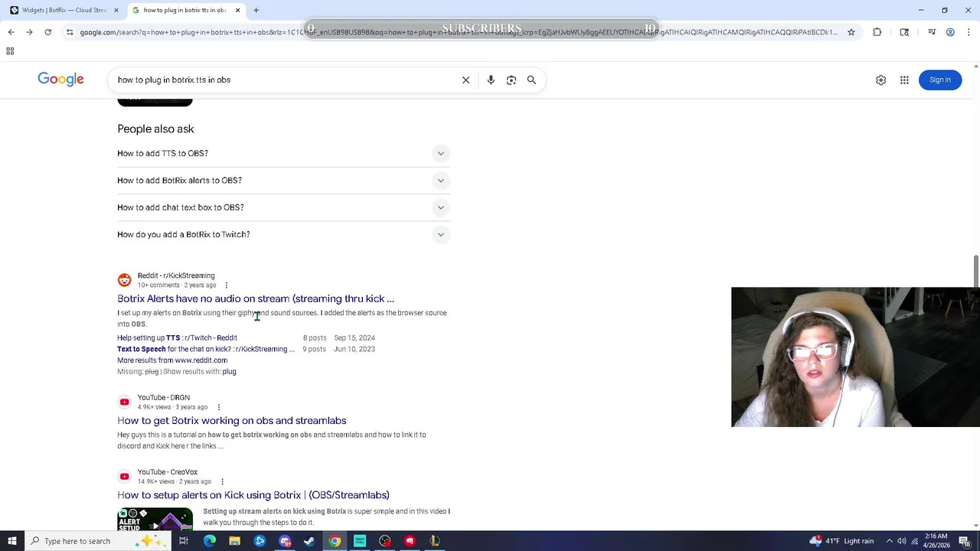This screenshot has height=551, width=980.
Task: Open File Explorer from taskbar
Action: pyautogui.click(x=234, y=541)
